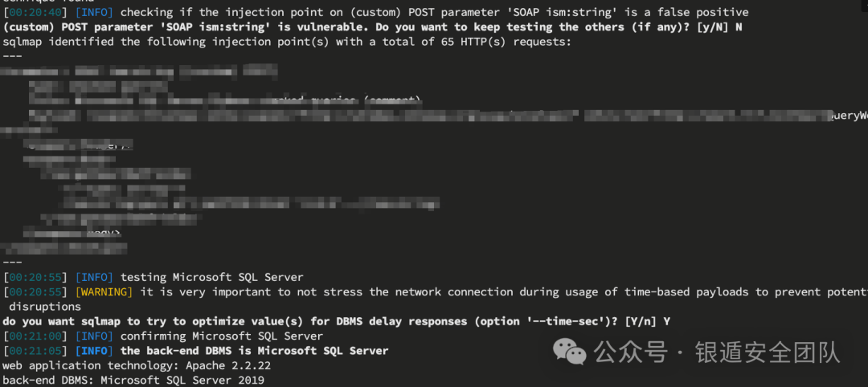Click the WeChat logo in the watermark
Viewport: 868px width, 387px height.
571,352
